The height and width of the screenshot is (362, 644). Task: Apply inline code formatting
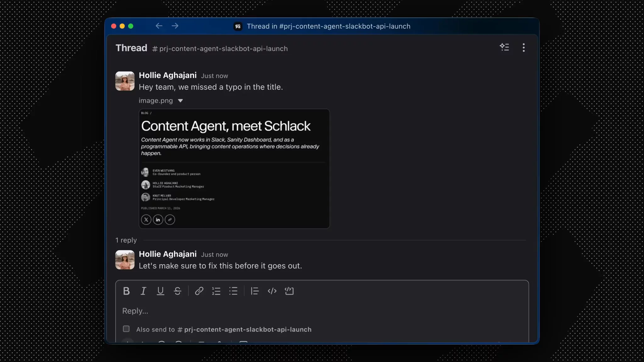point(272,291)
